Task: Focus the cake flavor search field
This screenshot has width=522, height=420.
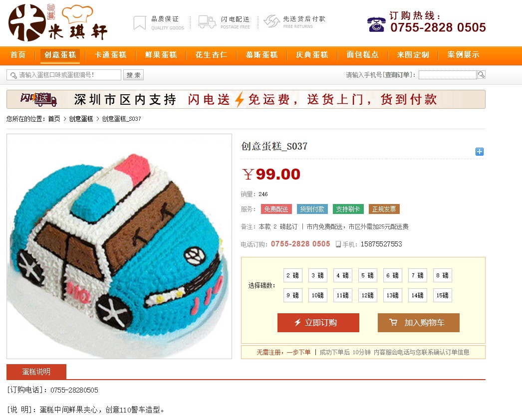Action: 64,75
